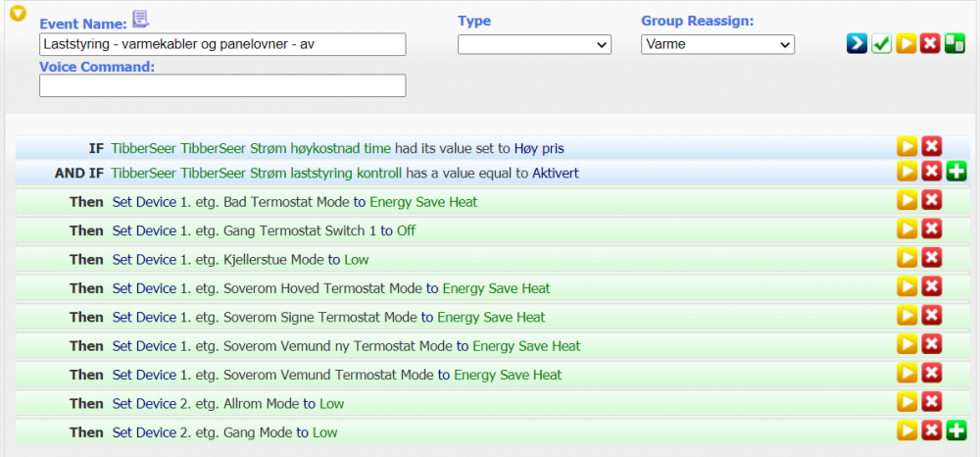The height and width of the screenshot is (457, 980).
Task: Collapse the event with the yellow triangle
Action: pyautogui.click(x=17, y=14)
